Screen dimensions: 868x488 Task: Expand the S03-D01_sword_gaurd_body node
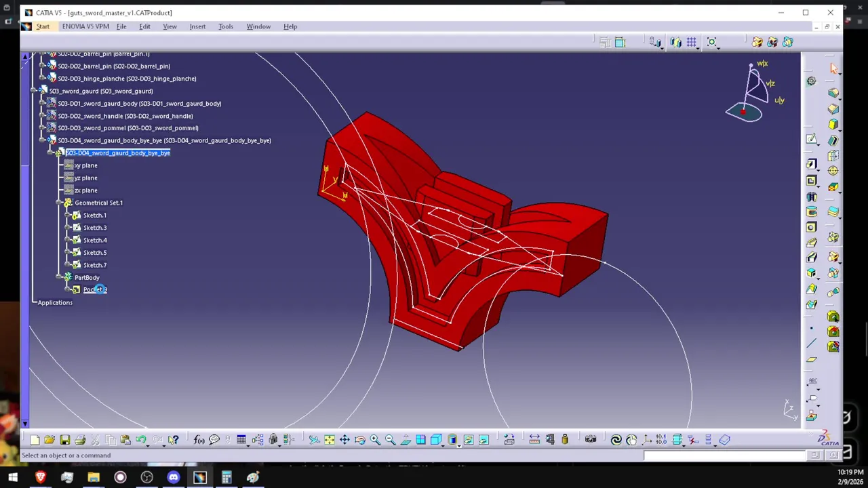click(42, 104)
